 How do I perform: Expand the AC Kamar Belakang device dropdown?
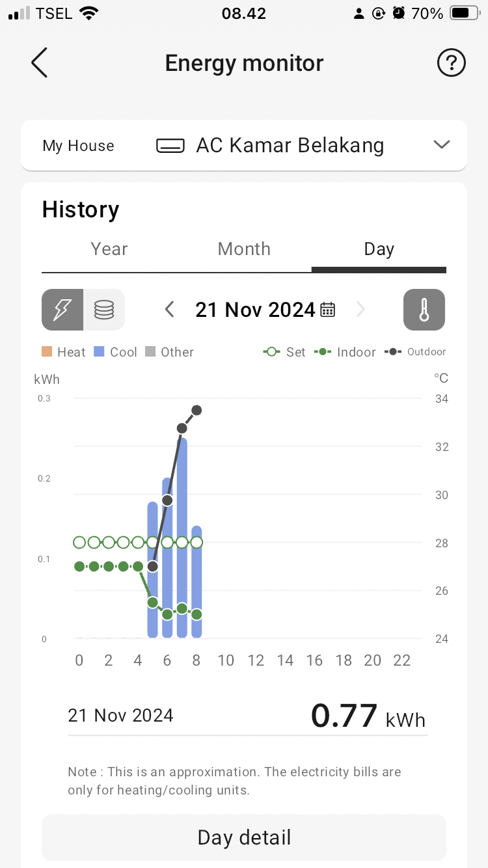pyautogui.click(x=442, y=145)
